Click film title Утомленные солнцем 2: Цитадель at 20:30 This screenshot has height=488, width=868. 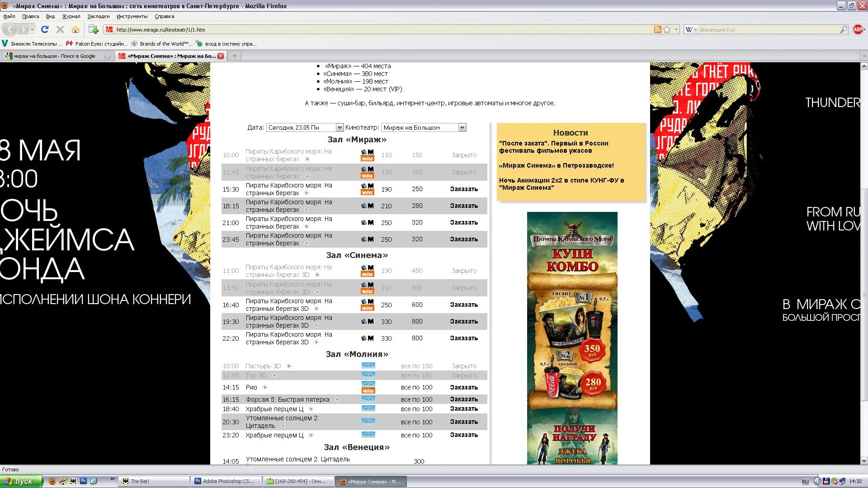tap(282, 422)
